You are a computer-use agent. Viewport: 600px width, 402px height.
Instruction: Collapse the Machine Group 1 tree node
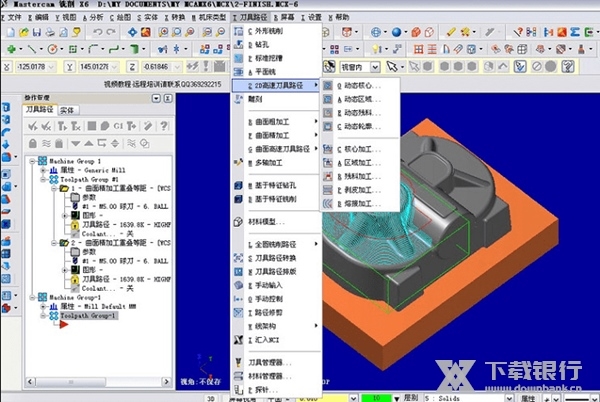[34, 161]
